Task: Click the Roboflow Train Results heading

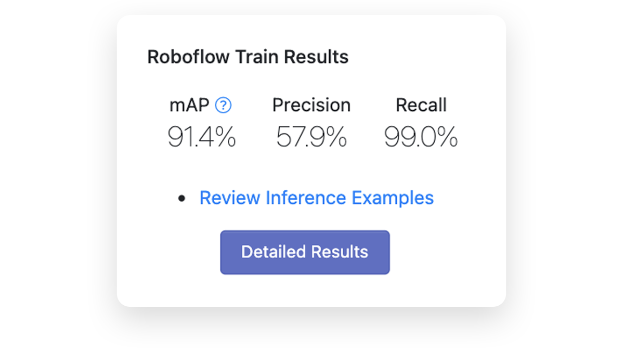Action: tap(248, 57)
